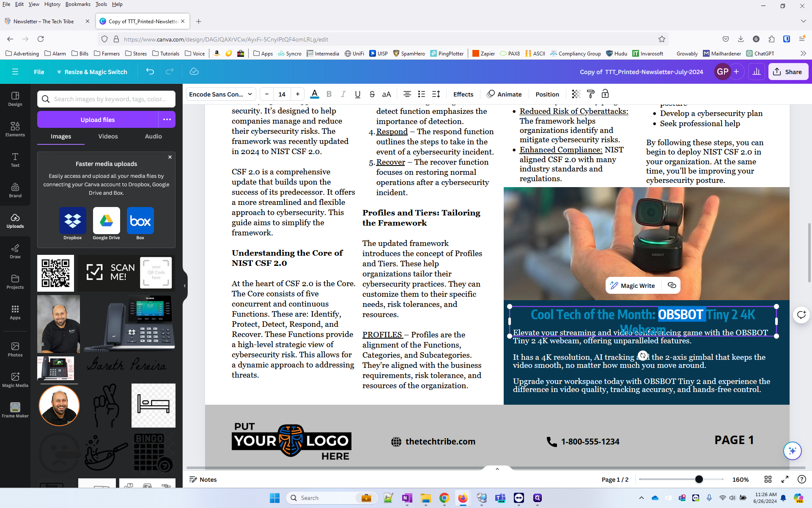Open the Elements panel
Viewport: 812px width, 508px height.
point(15,130)
